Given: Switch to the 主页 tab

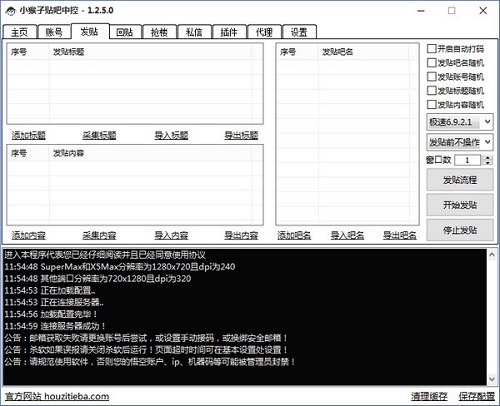Looking at the screenshot, I should (20, 32).
